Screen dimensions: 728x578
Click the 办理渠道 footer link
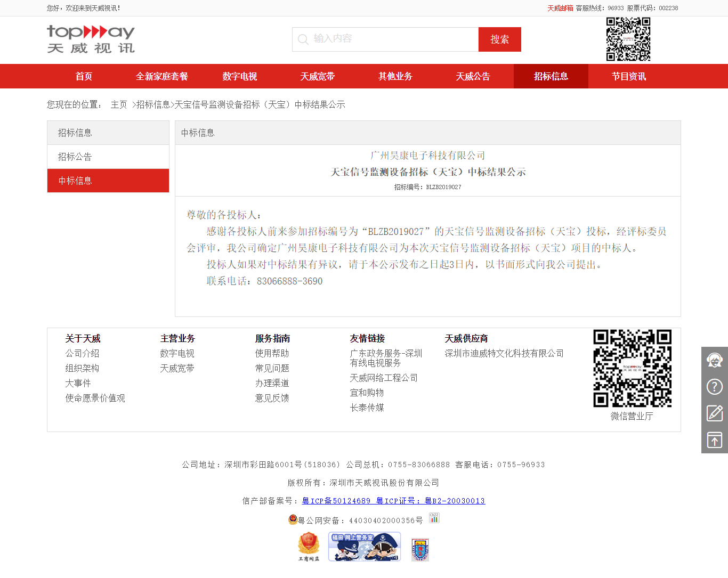272,383
